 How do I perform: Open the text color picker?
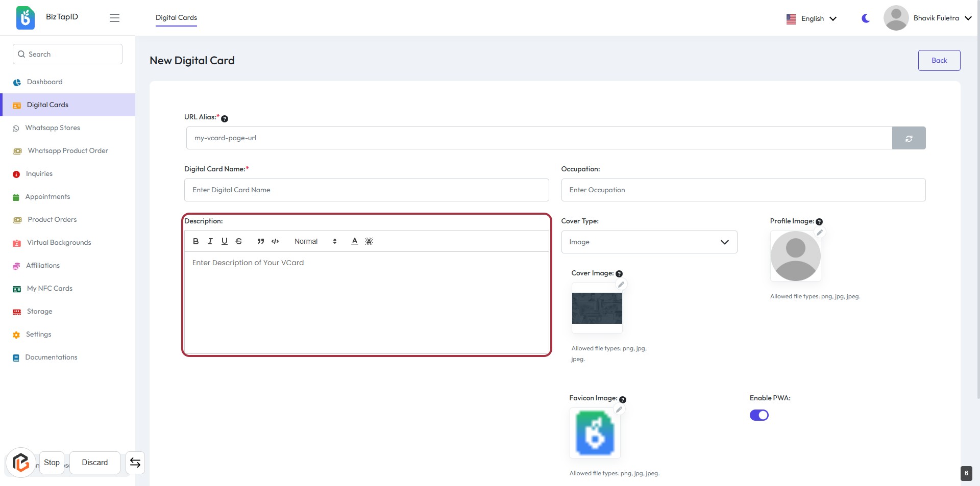pos(354,241)
